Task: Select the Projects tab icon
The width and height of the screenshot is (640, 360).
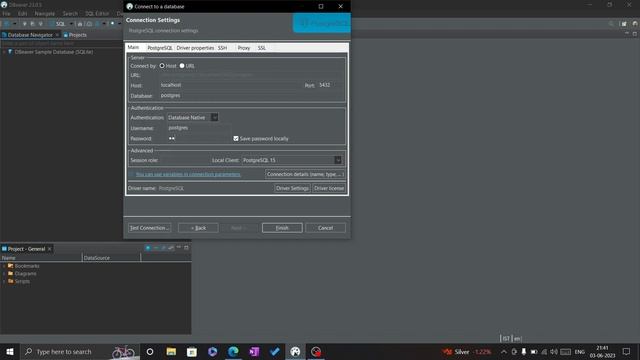Action: [x=66, y=35]
